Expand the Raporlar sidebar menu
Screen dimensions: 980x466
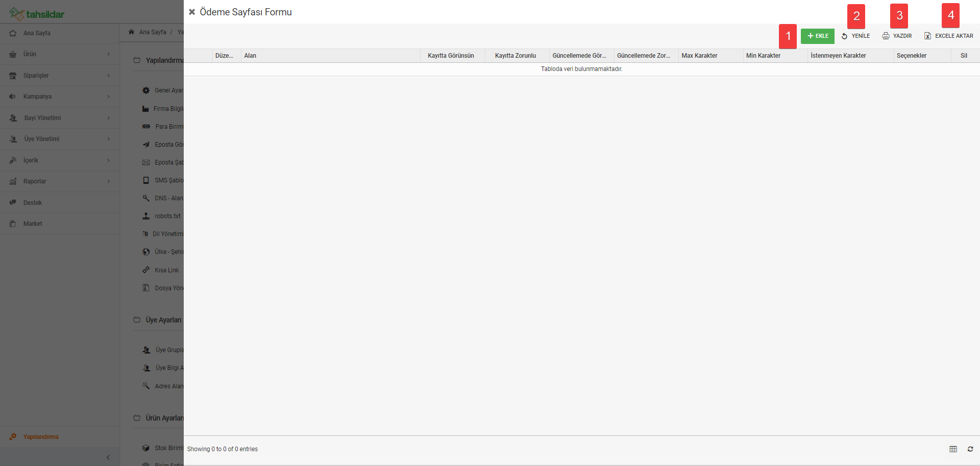point(60,181)
